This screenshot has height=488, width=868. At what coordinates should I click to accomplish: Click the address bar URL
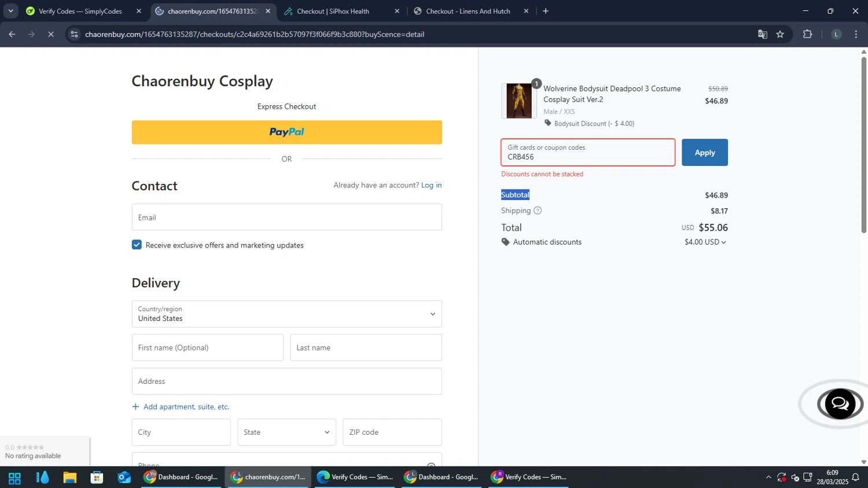click(x=255, y=34)
